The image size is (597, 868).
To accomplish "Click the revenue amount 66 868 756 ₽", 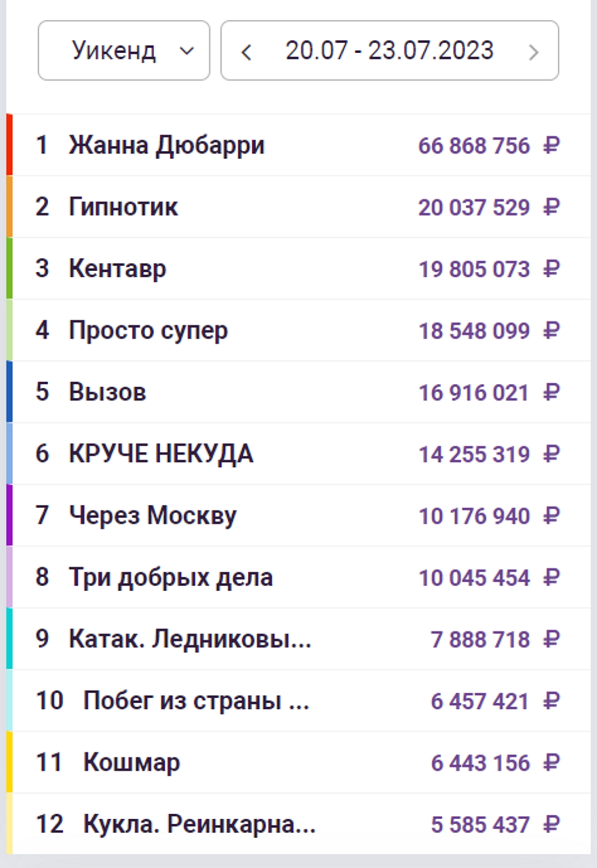I will point(474,144).
